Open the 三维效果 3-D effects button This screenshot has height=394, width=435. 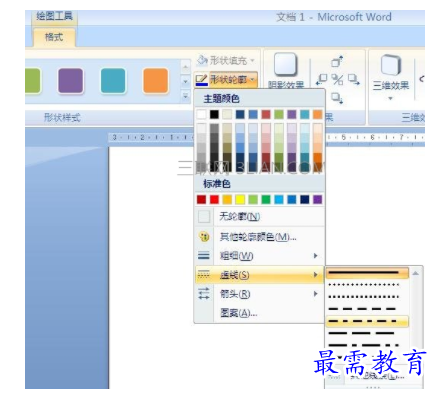point(391,77)
